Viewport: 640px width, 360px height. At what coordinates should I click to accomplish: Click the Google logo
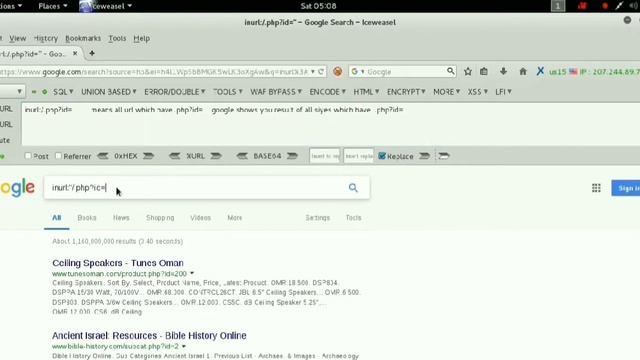pos(18,188)
